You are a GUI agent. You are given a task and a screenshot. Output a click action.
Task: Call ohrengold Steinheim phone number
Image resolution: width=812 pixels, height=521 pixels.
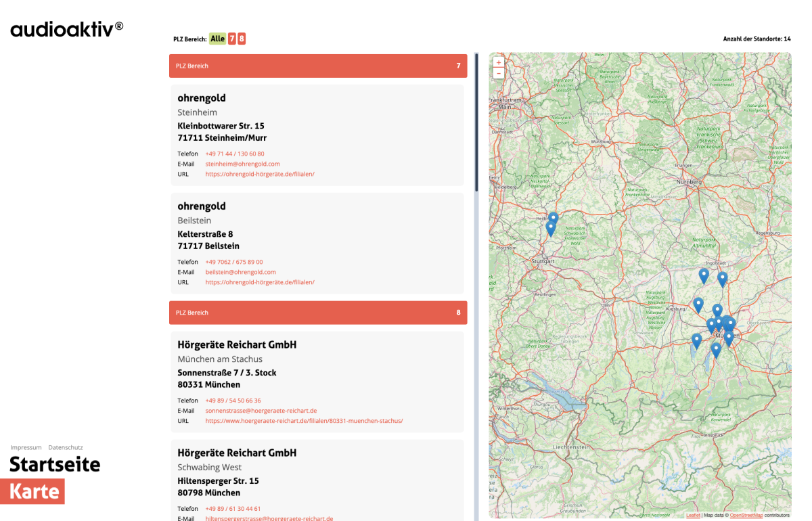pyautogui.click(x=235, y=154)
